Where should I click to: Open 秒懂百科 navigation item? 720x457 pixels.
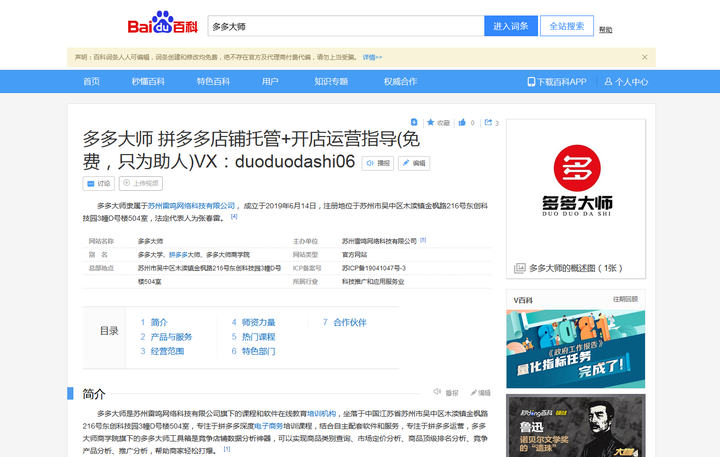tap(148, 81)
